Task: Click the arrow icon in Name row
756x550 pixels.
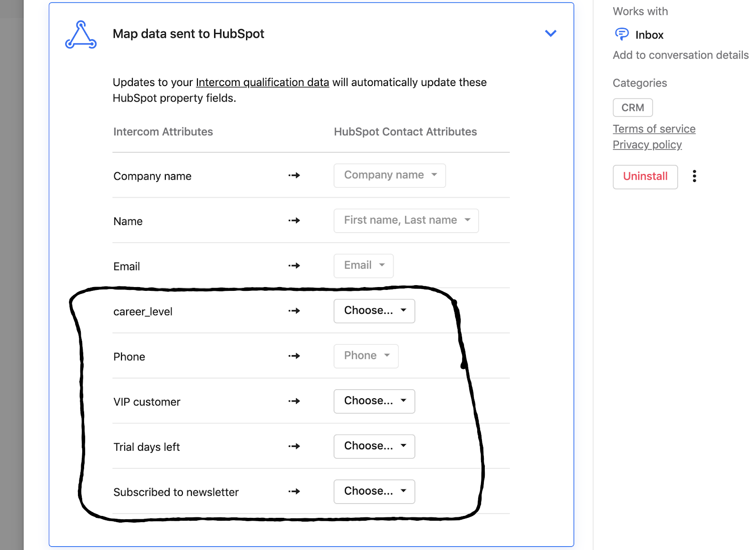Action: click(x=294, y=220)
